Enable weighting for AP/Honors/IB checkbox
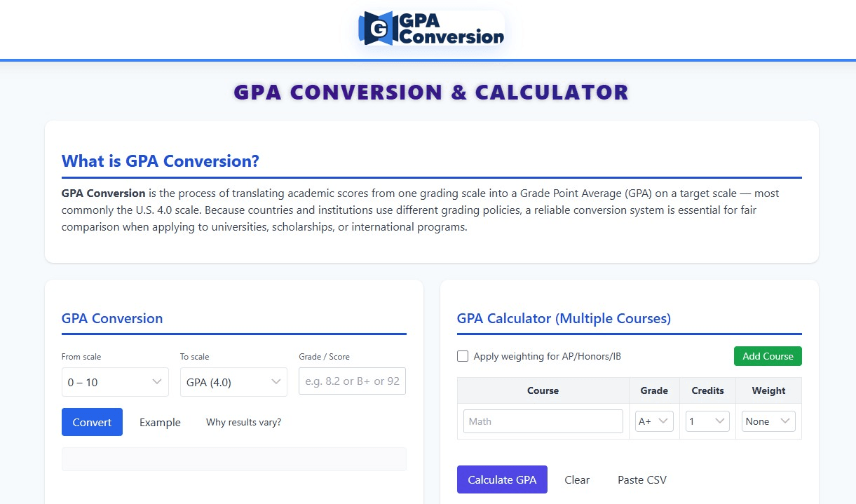 463,356
